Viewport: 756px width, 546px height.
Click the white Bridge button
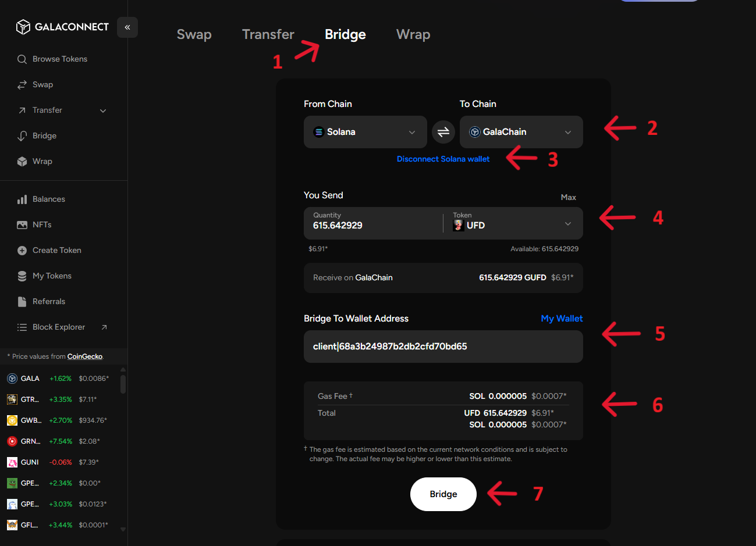tap(443, 494)
